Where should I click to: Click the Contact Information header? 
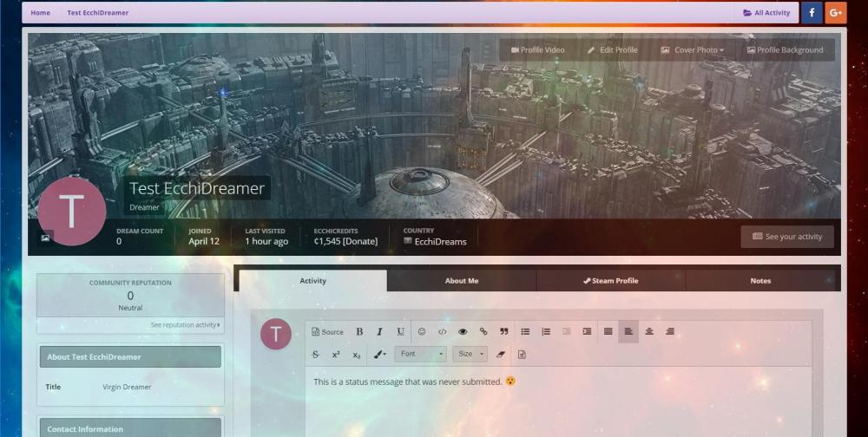click(x=130, y=428)
